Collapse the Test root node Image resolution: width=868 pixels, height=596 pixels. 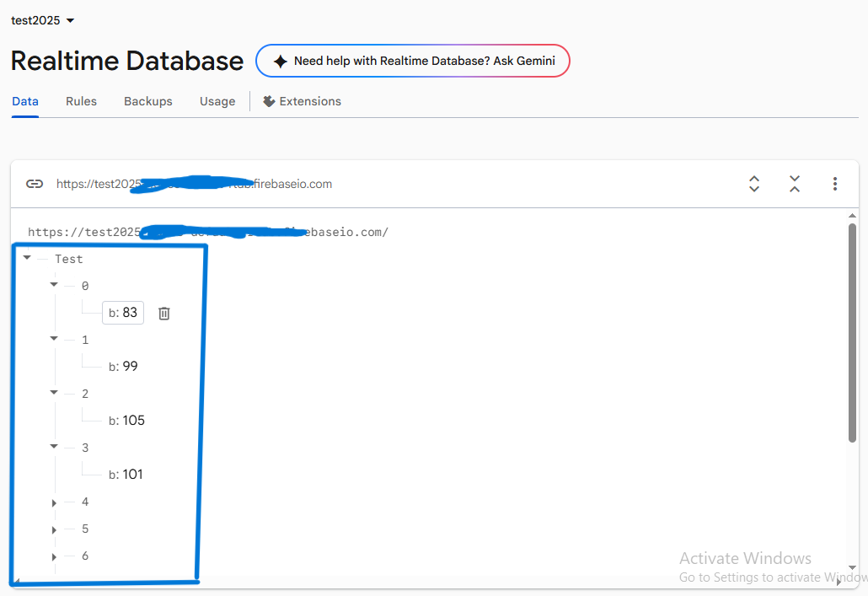(28, 259)
